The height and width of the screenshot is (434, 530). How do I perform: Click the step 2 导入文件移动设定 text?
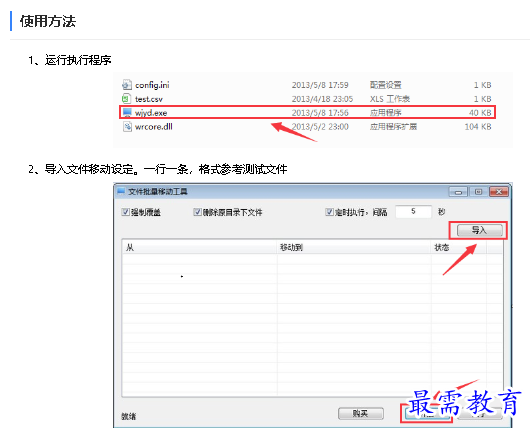(x=158, y=169)
